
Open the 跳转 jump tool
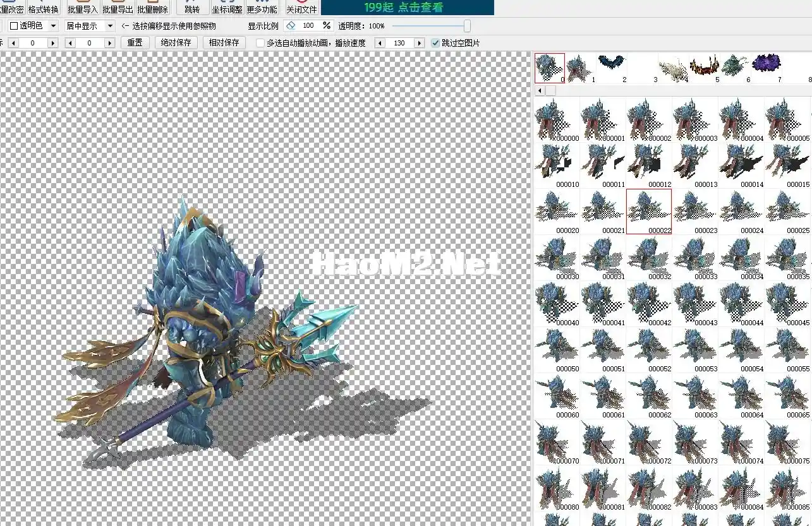coord(192,8)
